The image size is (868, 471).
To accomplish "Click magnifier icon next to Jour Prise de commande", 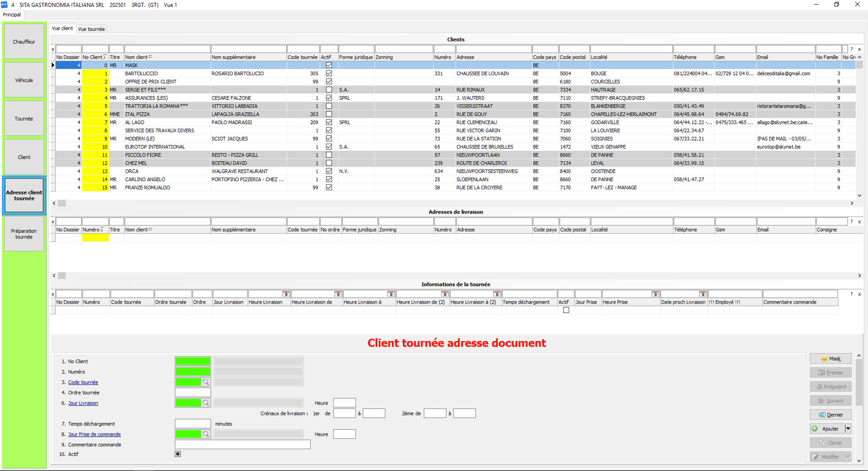I will pyautogui.click(x=206, y=434).
